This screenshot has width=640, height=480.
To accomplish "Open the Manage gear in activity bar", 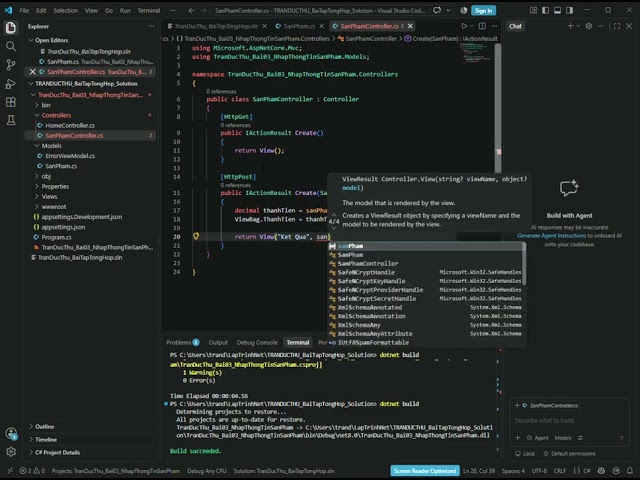I will [11, 452].
